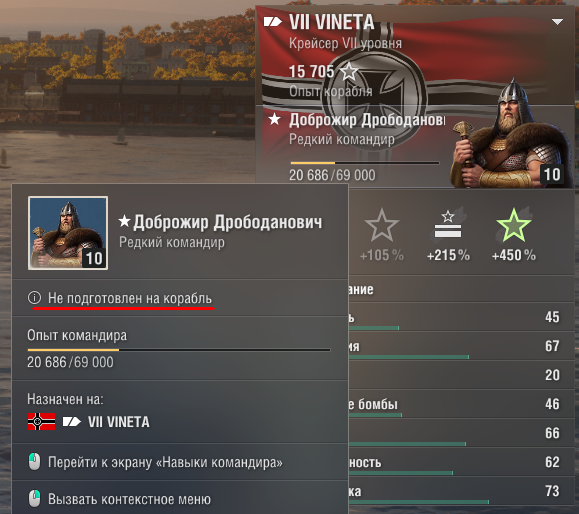Viewport: 579px width, 514px height.
Task: Click the Опыт командира progress bar
Action: pyautogui.click(x=179, y=350)
